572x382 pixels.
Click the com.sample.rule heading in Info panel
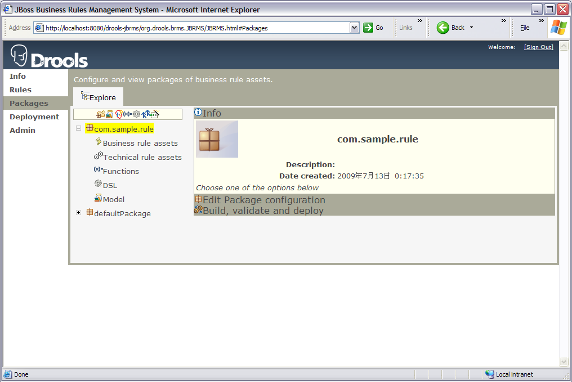[378, 139]
